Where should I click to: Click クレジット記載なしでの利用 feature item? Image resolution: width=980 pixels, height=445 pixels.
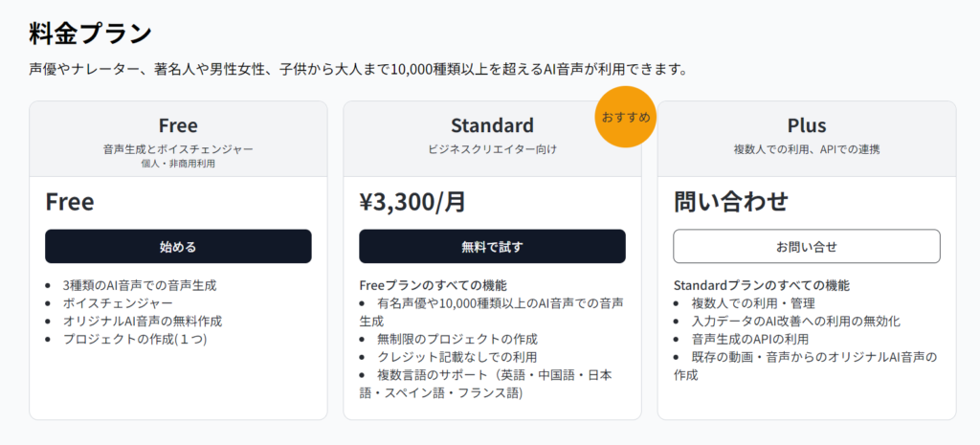457,358
